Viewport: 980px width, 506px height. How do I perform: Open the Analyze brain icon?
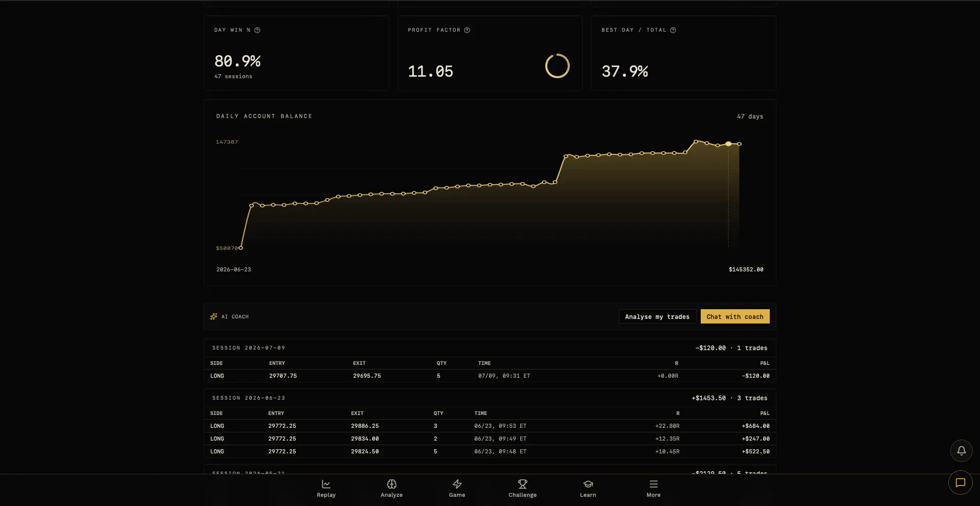tap(391, 484)
